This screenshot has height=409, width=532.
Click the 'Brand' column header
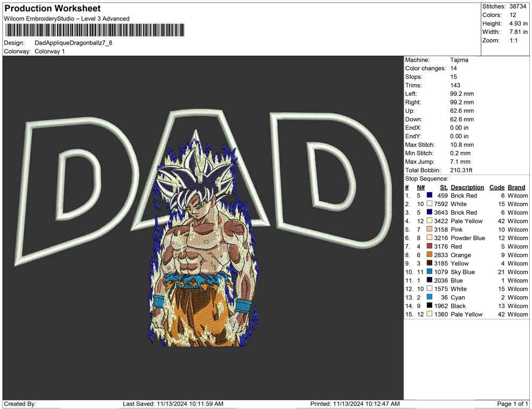click(x=516, y=187)
